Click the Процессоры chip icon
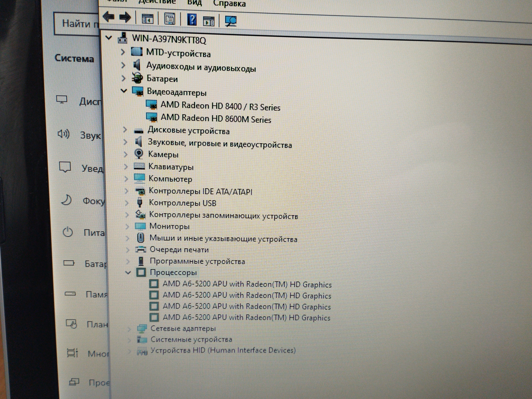Image resolution: width=532 pixels, height=399 pixels. (141, 272)
